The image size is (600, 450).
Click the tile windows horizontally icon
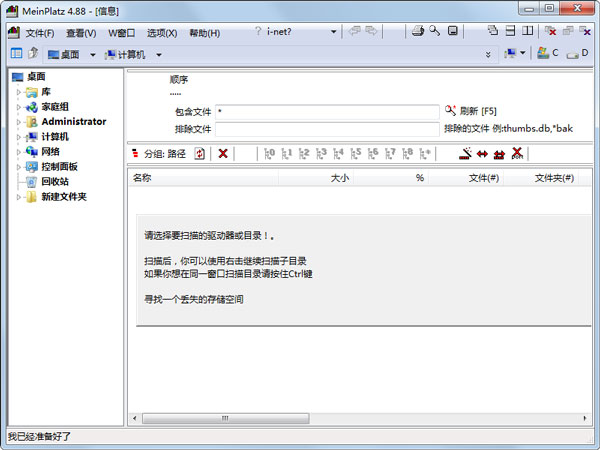coord(510,31)
